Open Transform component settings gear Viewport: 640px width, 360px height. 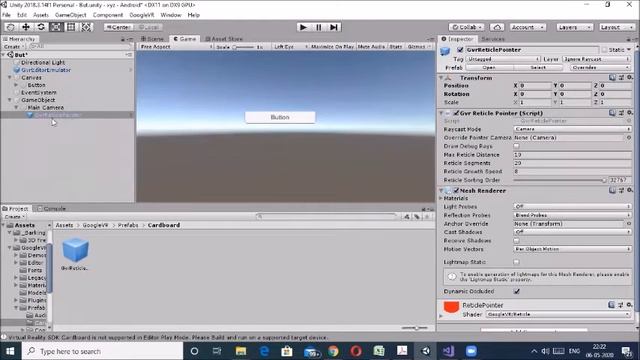(x=630, y=78)
